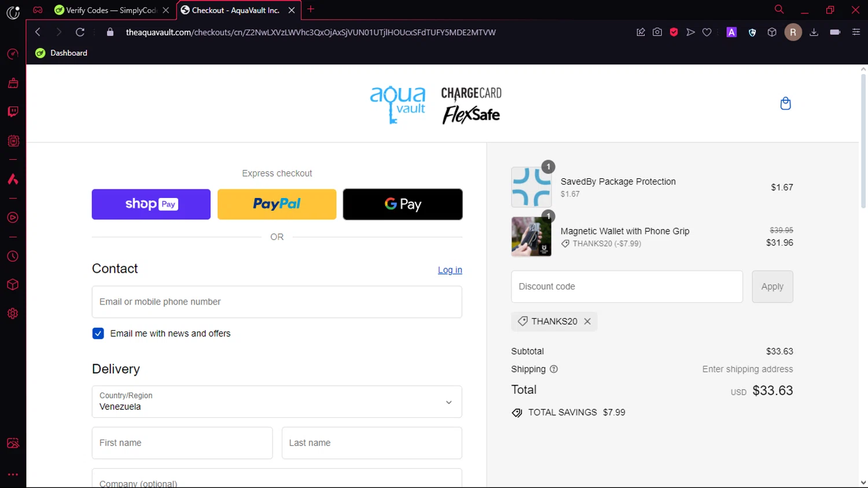
Task: Click the Discount code input field
Action: [627, 287]
